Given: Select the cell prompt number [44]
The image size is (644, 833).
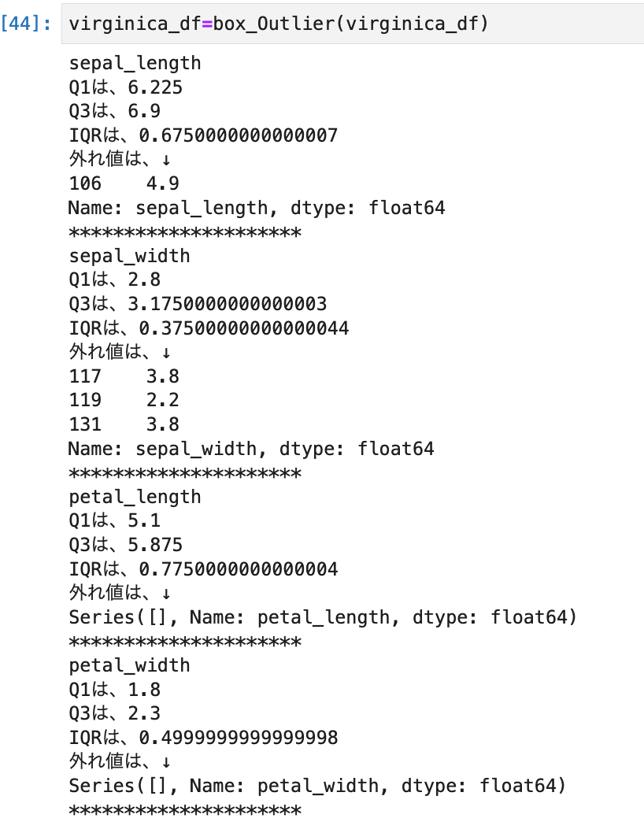Looking at the screenshot, I should pyautogui.click(x=26, y=24).
